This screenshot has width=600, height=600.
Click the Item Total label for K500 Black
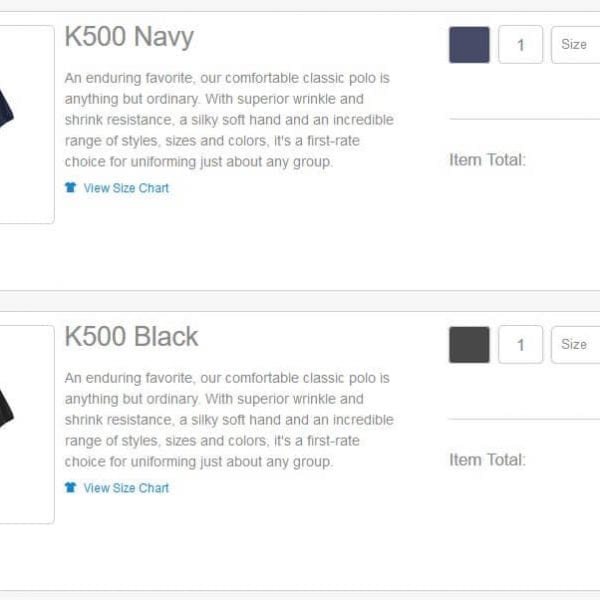(x=488, y=460)
